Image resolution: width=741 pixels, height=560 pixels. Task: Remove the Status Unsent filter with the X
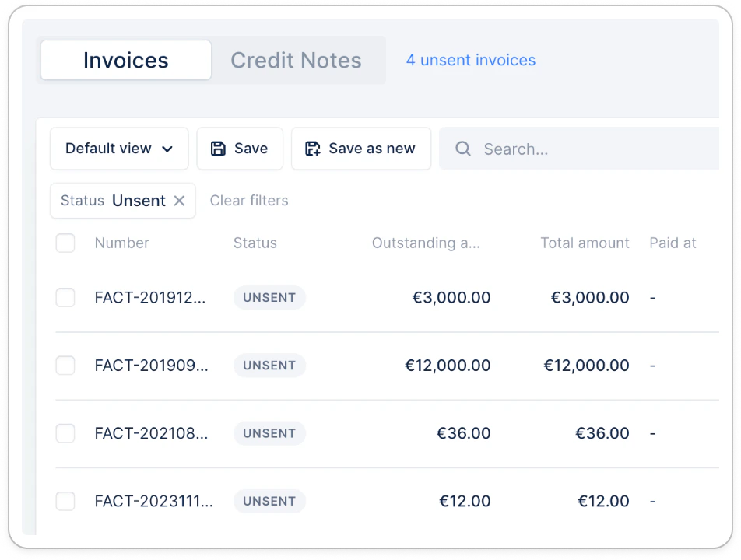179,201
